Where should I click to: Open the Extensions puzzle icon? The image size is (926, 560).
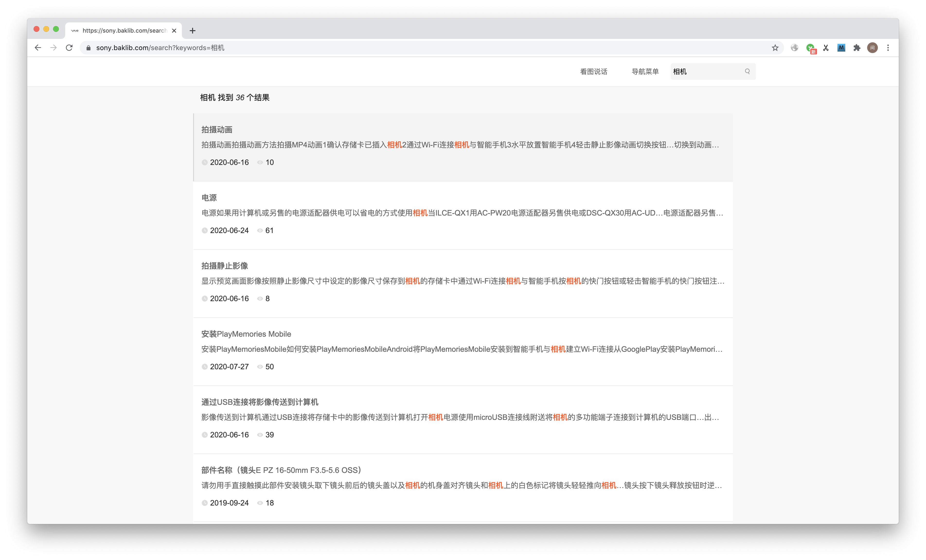pos(857,48)
